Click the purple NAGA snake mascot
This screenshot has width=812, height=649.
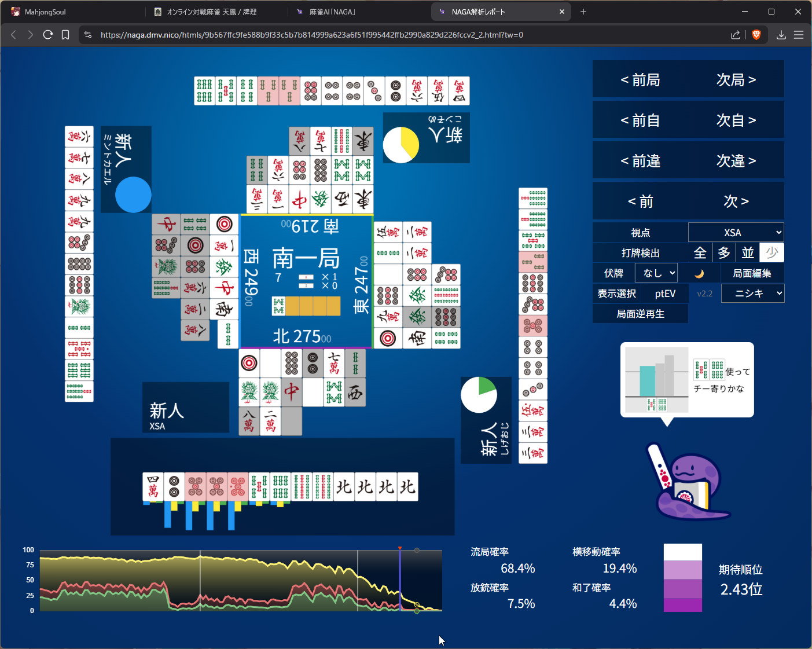(x=689, y=485)
